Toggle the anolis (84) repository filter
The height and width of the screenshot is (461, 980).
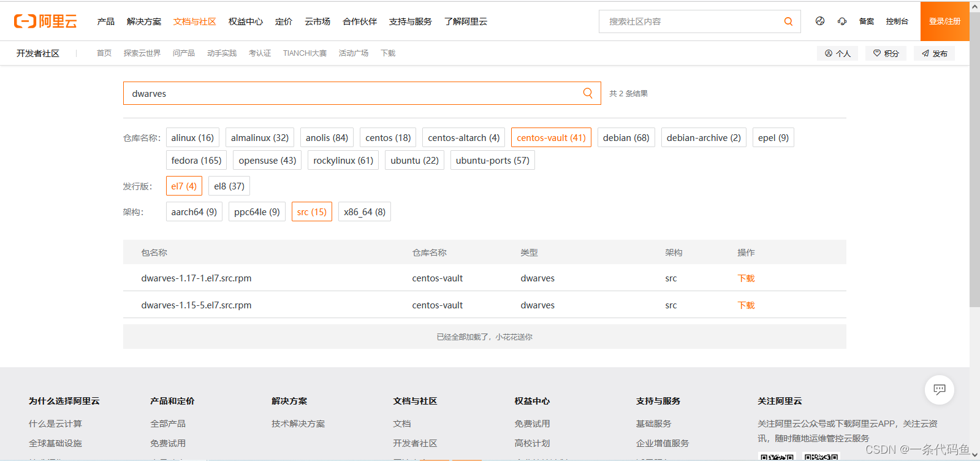tap(327, 137)
